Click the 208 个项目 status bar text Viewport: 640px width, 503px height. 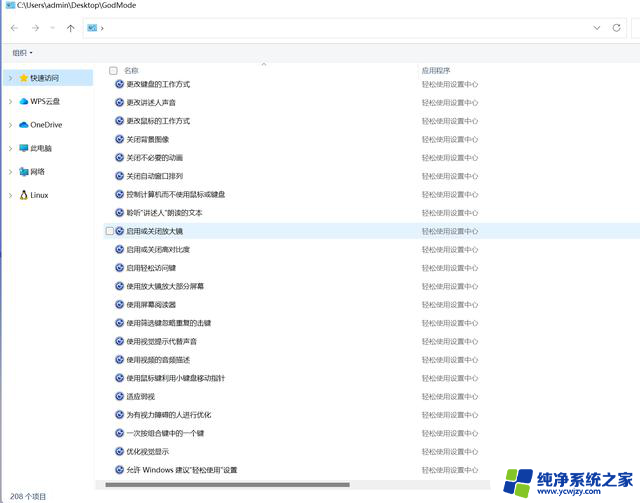28,496
